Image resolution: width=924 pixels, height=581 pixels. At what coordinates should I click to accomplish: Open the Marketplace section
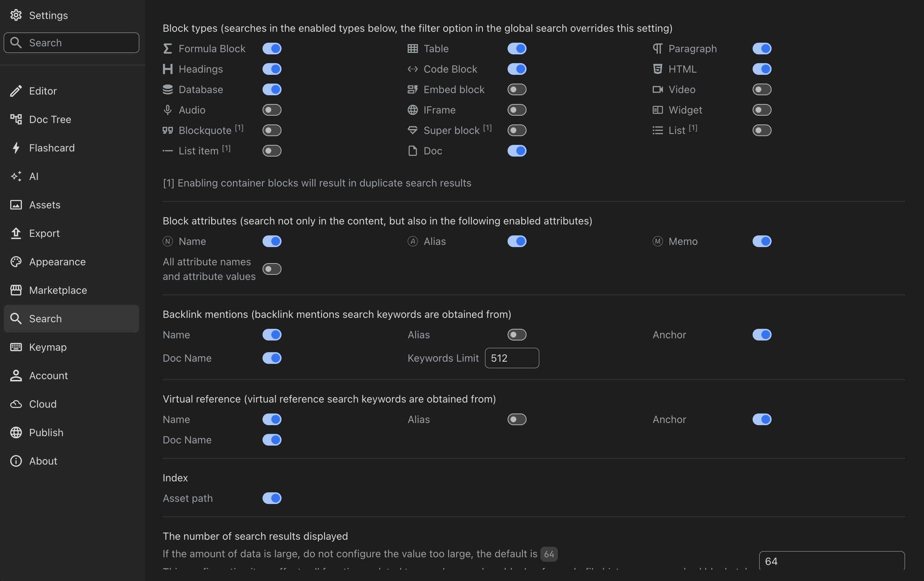[x=71, y=290]
